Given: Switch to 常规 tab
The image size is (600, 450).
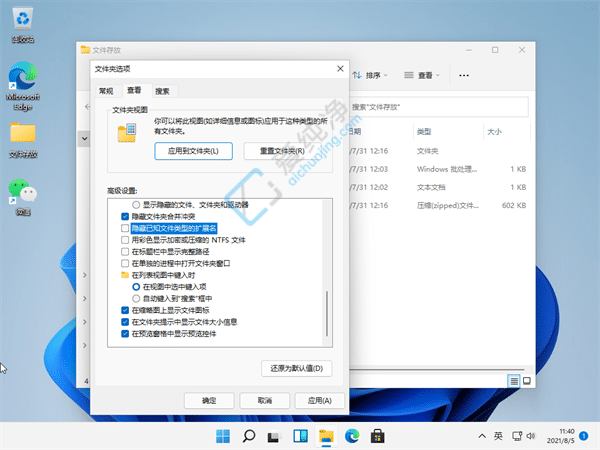Looking at the screenshot, I should coord(106,91).
